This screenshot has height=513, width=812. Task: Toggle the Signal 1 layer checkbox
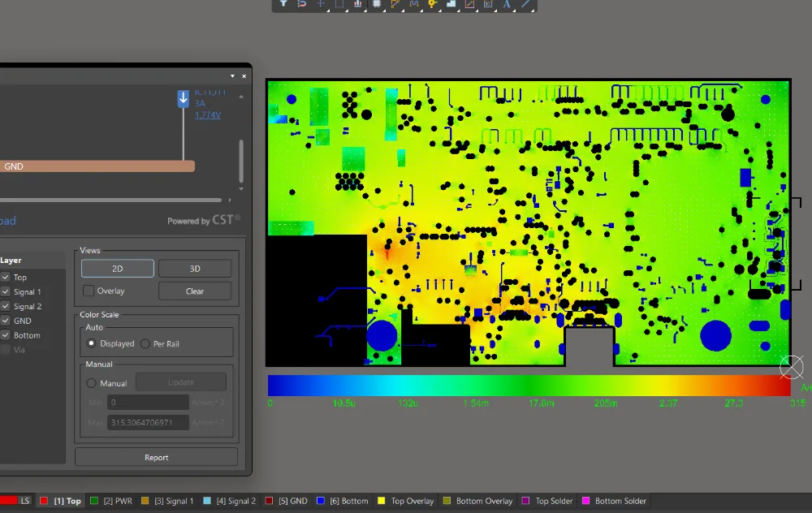(x=5, y=291)
